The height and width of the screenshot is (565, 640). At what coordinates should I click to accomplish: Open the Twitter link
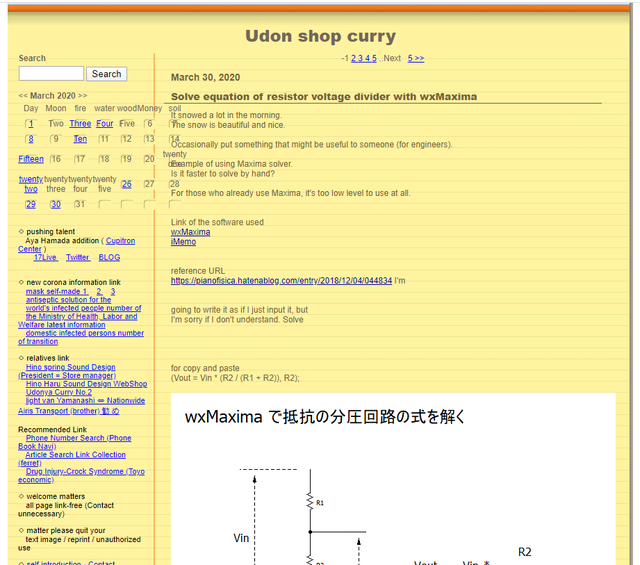pyautogui.click(x=78, y=257)
